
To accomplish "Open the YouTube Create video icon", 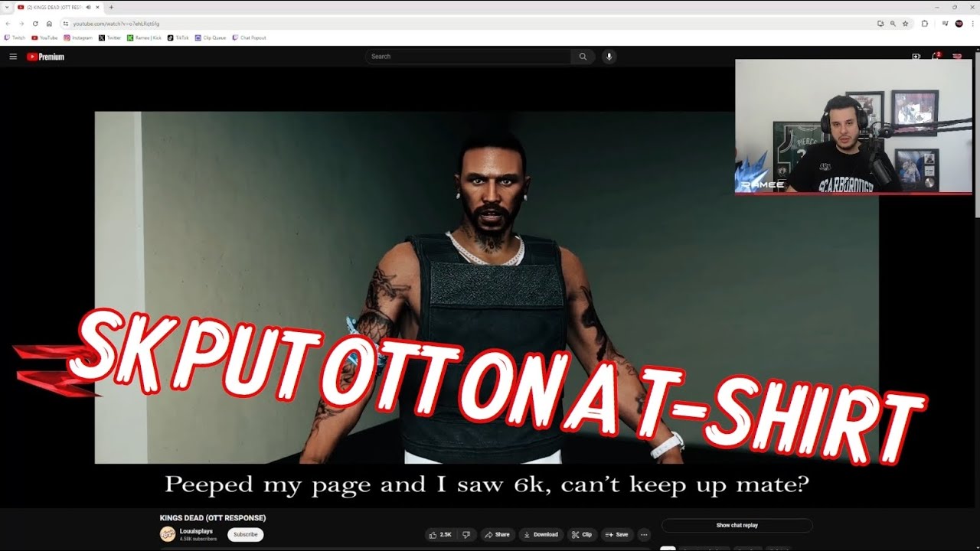I will pos(916,57).
